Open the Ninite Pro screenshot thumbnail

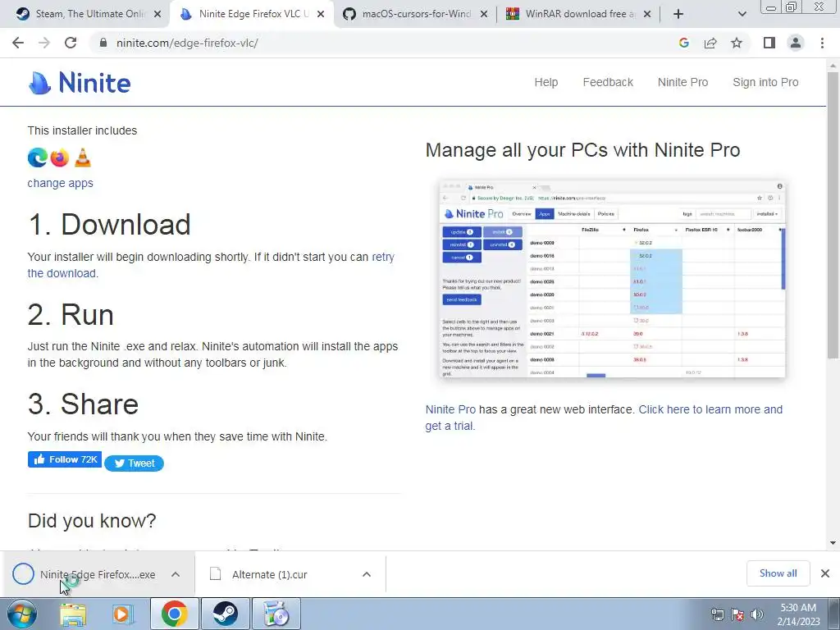[612, 279]
